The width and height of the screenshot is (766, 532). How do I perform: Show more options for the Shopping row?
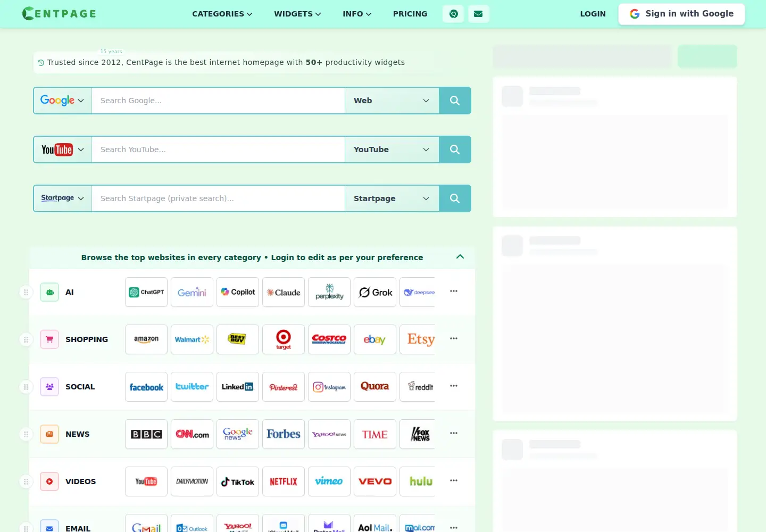(454, 338)
